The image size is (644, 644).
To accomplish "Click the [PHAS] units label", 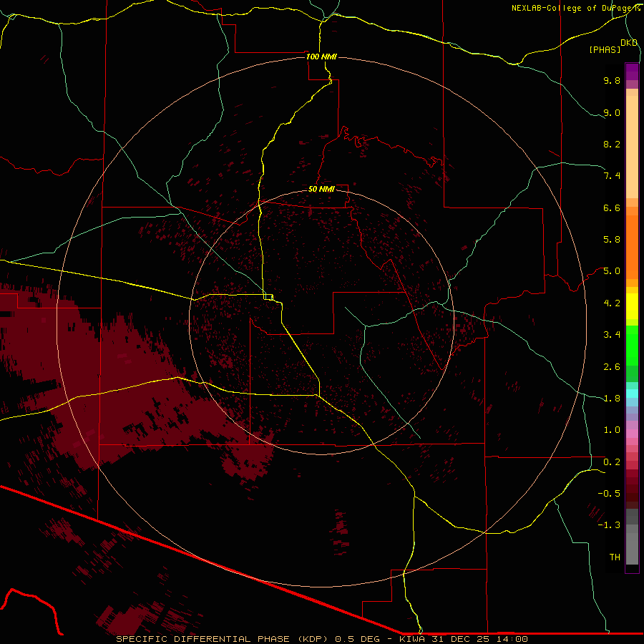I will (x=605, y=49).
